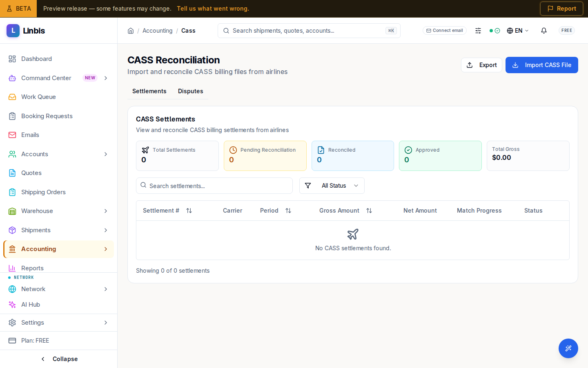The width and height of the screenshot is (588, 368).
Task: Open the Reports page
Action: 58,268
